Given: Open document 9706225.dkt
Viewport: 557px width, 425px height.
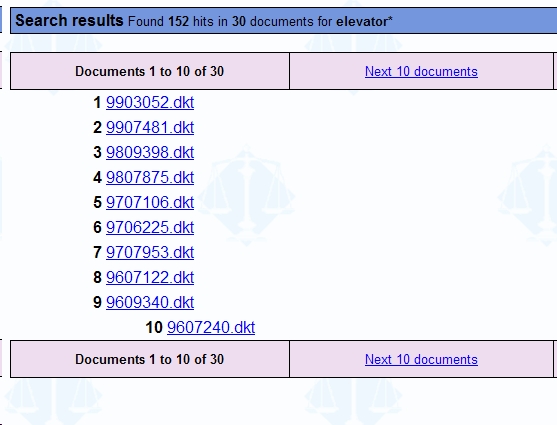Looking at the screenshot, I should (150, 227).
